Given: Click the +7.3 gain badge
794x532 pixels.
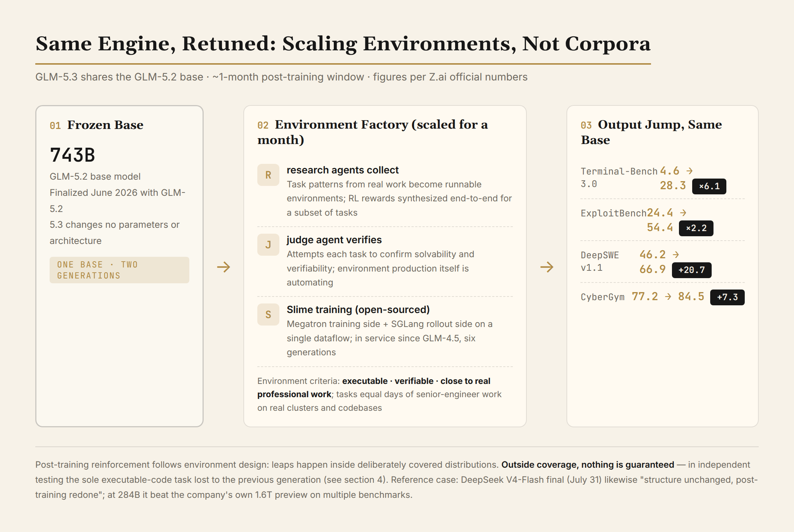Looking at the screenshot, I should coord(727,297).
